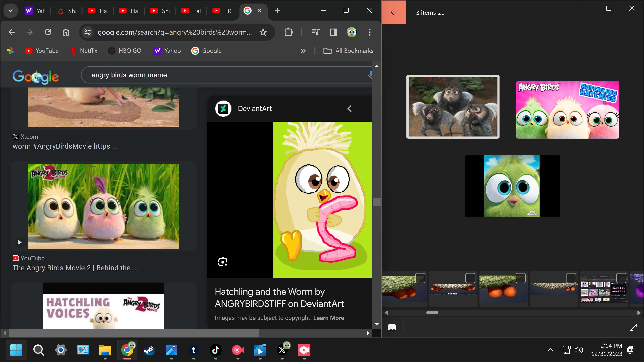Open the volume control in system tray
This screenshot has height=362, width=644.
coord(579,350)
